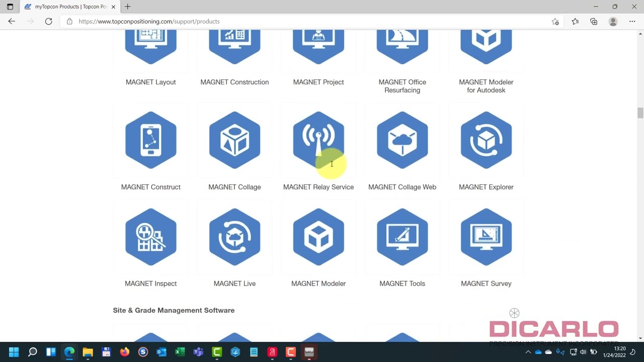The width and height of the screenshot is (644, 362).
Task: Show hidden system tray icons
Action: pos(528,352)
